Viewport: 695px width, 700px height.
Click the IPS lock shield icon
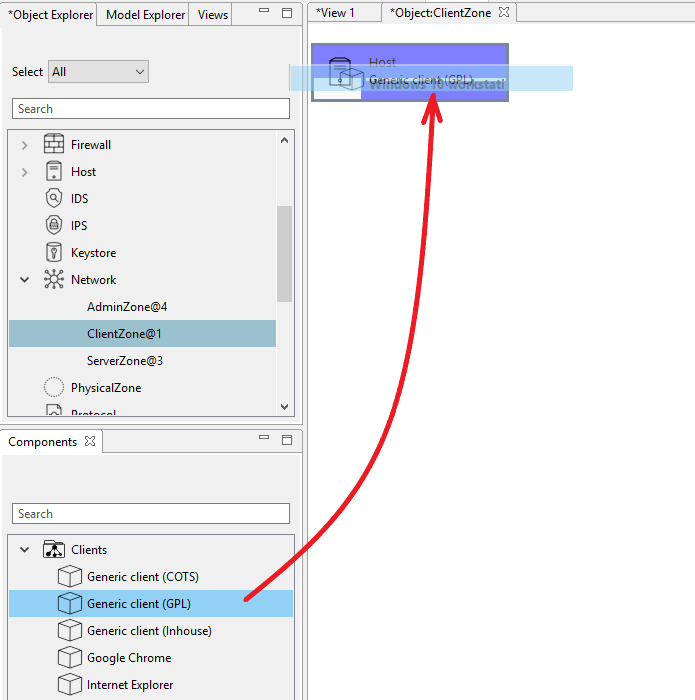[54, 225]
